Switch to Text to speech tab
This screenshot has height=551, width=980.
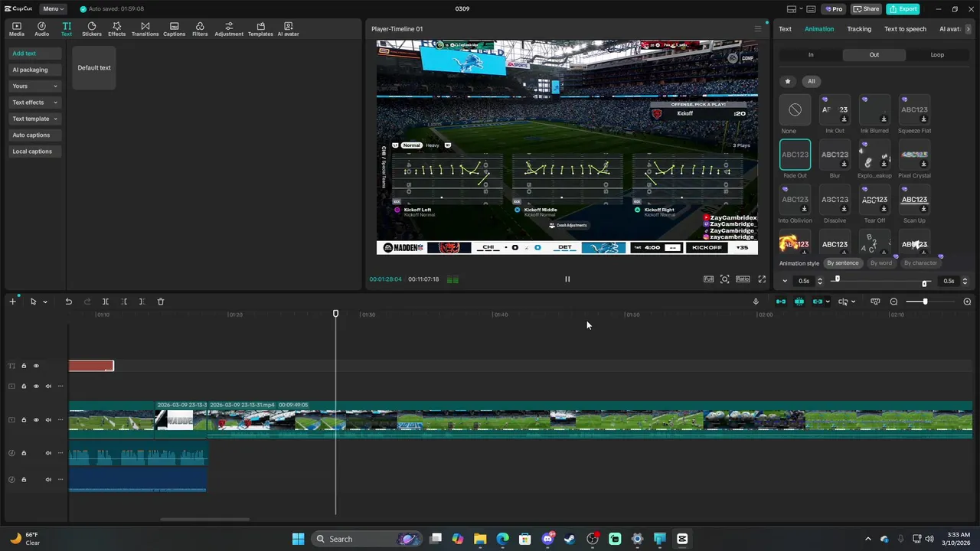click(905, 29)
